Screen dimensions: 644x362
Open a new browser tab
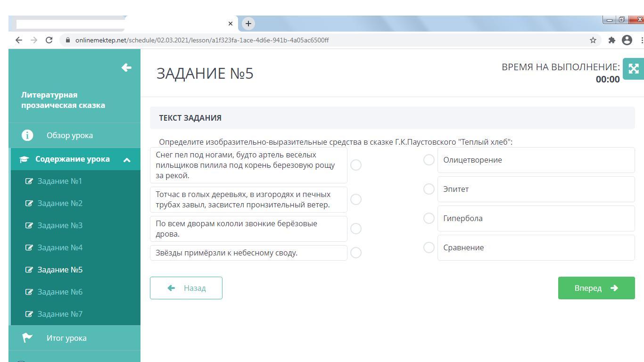pyautogui.click(x=248, y=23)
